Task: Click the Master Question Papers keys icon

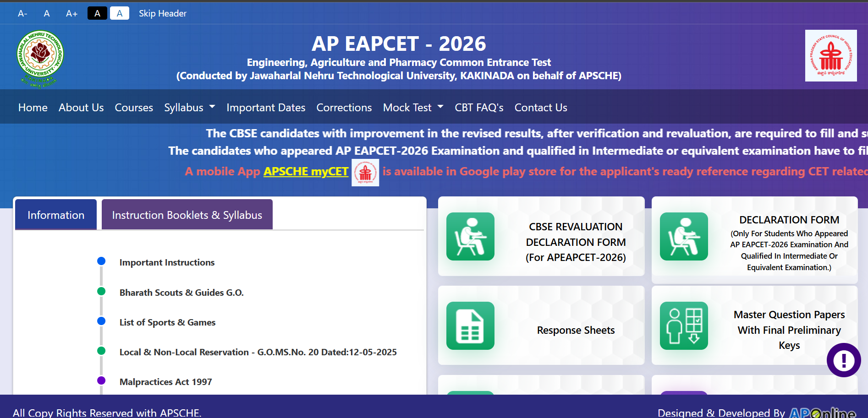Action: pos(684,326)
